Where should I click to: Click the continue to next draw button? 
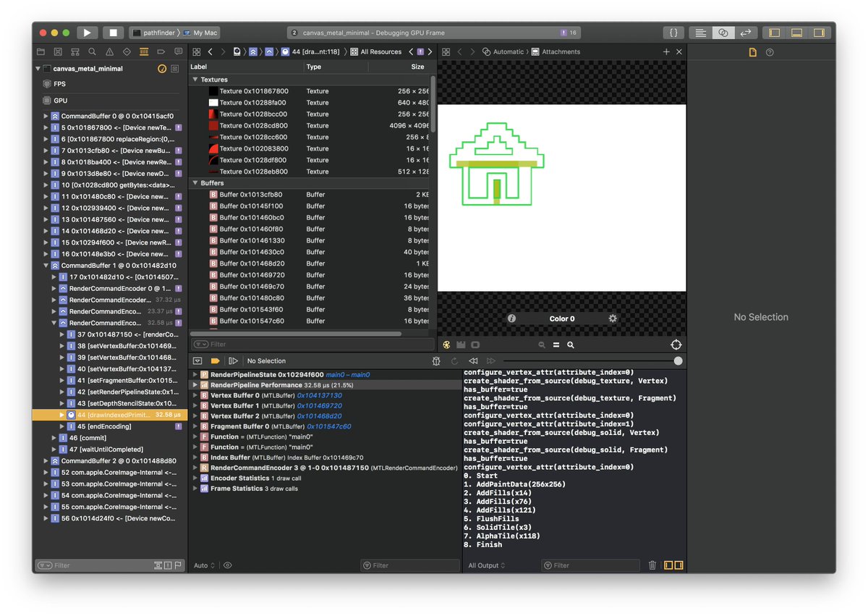[x=233, y=360]
